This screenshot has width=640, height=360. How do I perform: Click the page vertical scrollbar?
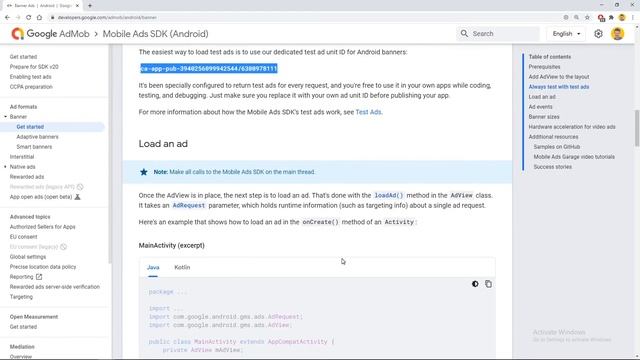click(x=637, y=128)
